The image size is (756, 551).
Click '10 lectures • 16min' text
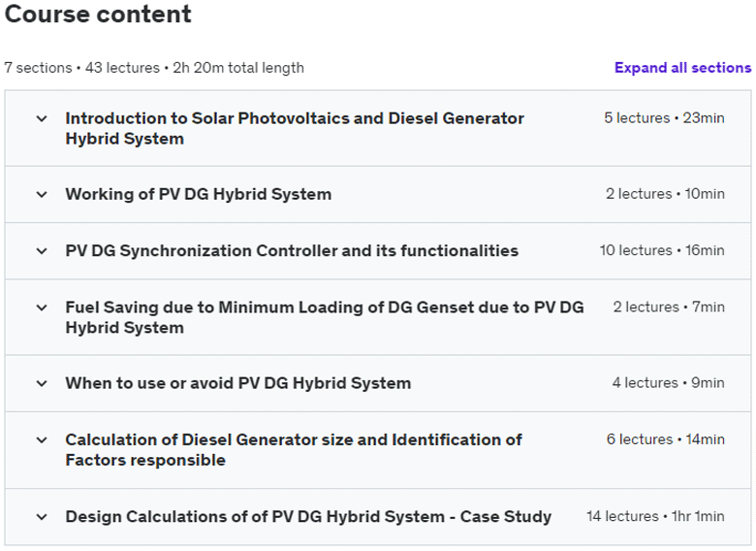pyautogui.click(x=662, y=250)
